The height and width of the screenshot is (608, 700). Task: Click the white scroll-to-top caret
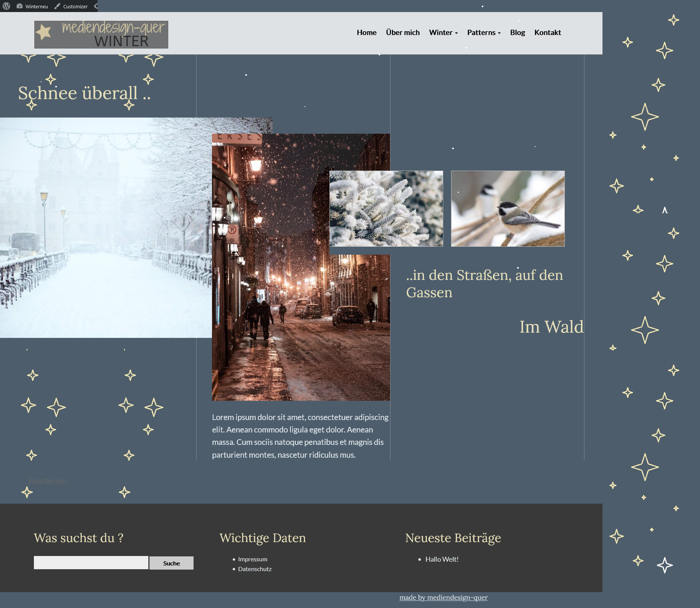(x=665, y=210)
